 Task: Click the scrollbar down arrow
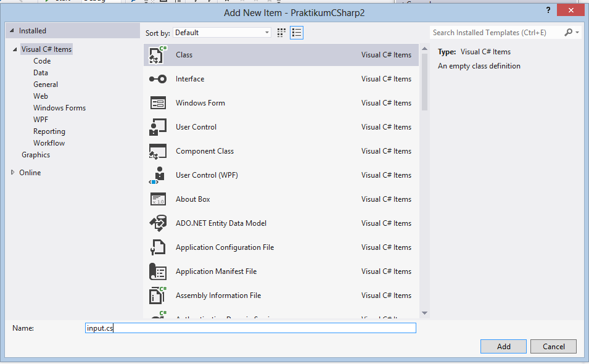coord(424,313)
